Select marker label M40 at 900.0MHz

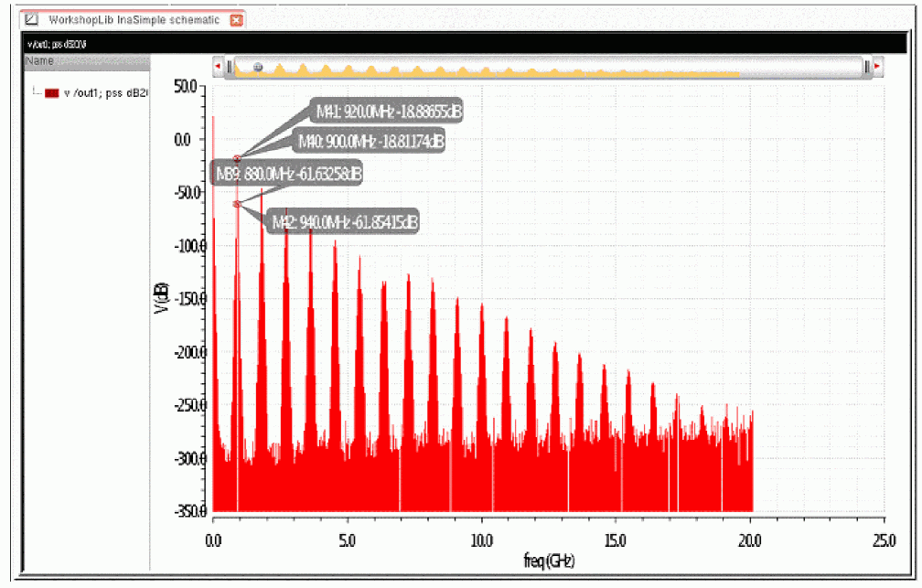(x=370, y=141)
